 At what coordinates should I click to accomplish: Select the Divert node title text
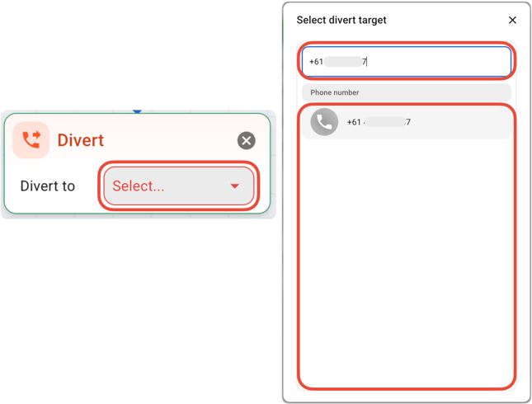80,141
